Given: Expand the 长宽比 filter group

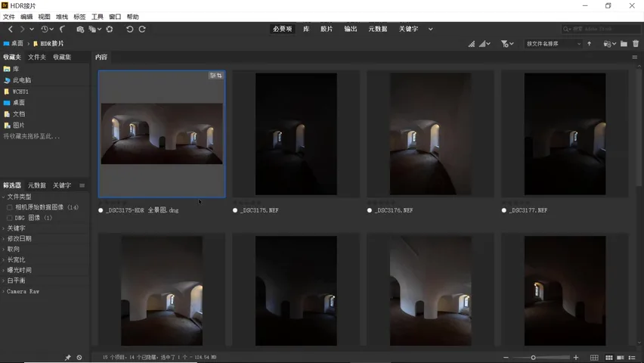Looking at the screenshot, I should 4,260.
